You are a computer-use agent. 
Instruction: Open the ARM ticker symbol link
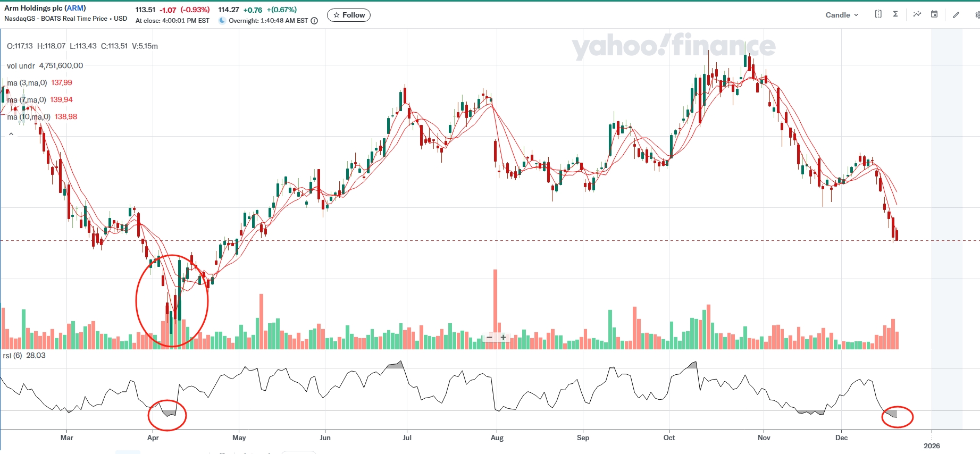tap(75, 8)
